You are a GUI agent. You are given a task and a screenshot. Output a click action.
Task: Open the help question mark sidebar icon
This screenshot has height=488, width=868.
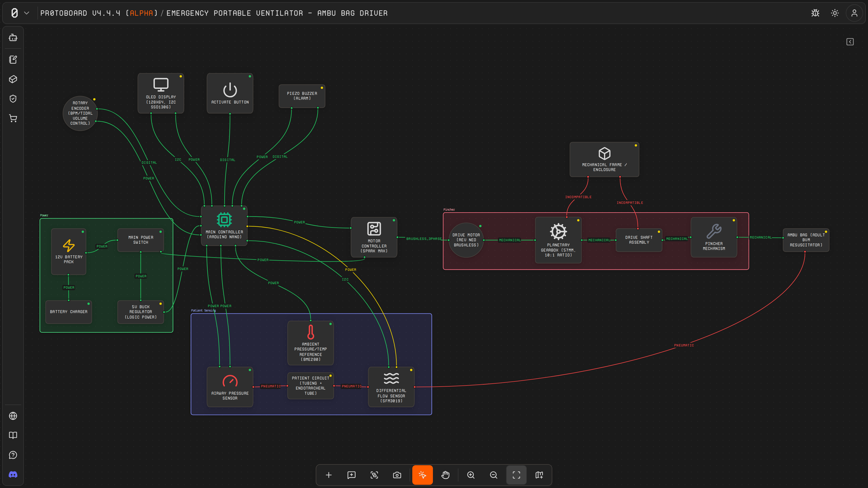click(x=13, y=455)
